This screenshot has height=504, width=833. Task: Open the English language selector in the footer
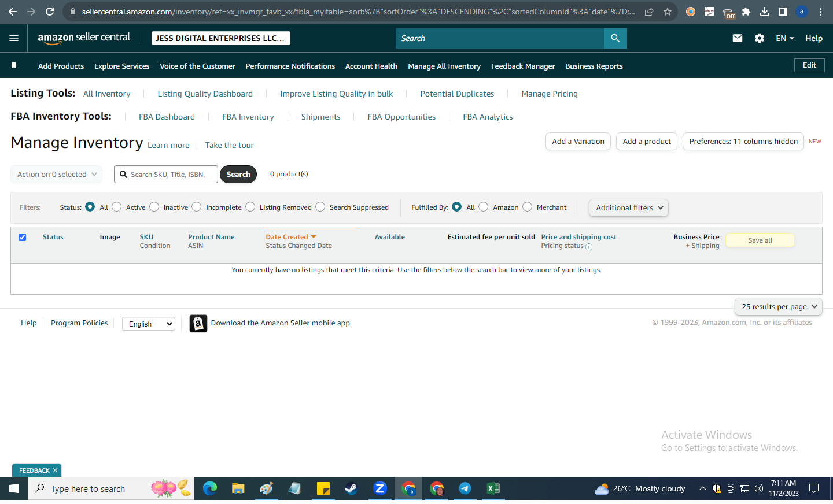pyautogui.click(x=149, y=324)
